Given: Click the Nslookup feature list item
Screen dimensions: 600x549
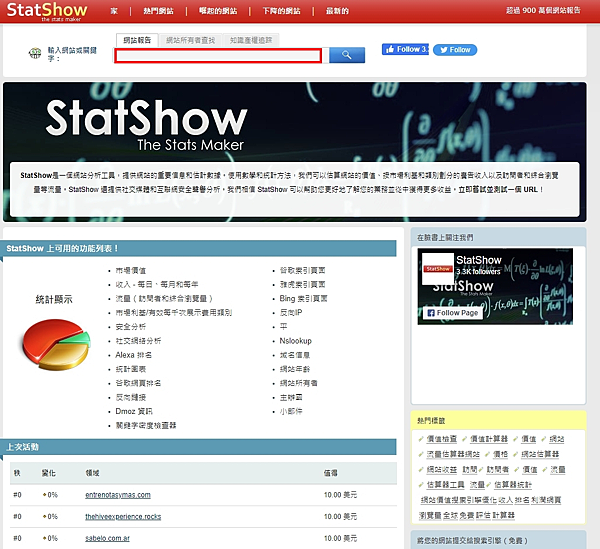Looking at the screenshot, I should 295,341.
